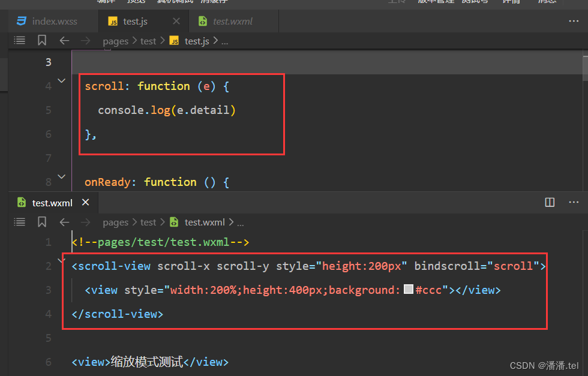Screen dimensions: 588x376
Task: Click line number 5 in test.wxml gutter
Action: 49,338
